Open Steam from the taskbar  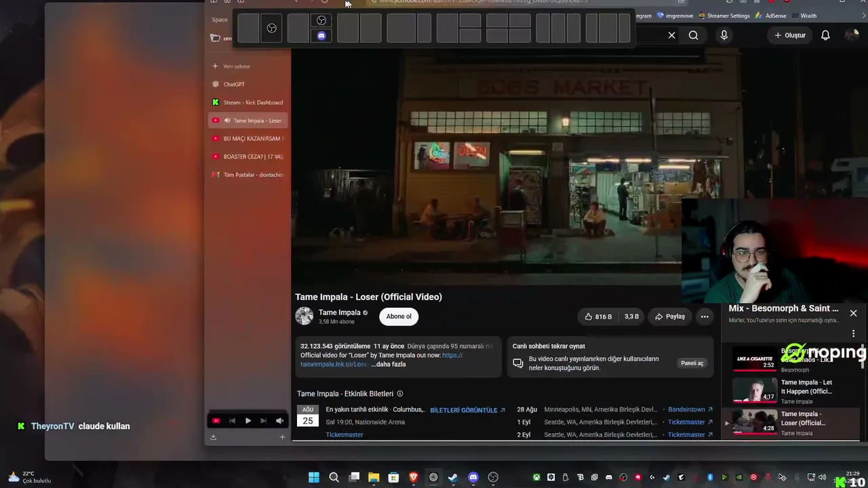(453, 477)
